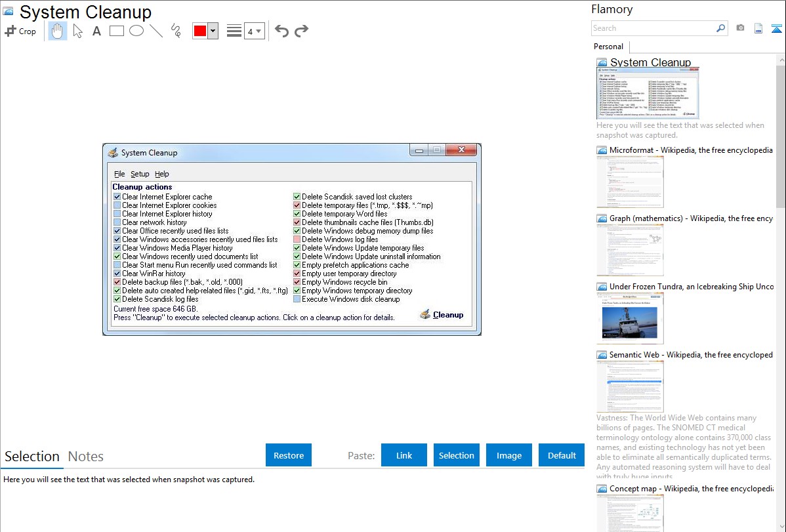
Task: Paste as Link button
Action: [x=404, y=455]
